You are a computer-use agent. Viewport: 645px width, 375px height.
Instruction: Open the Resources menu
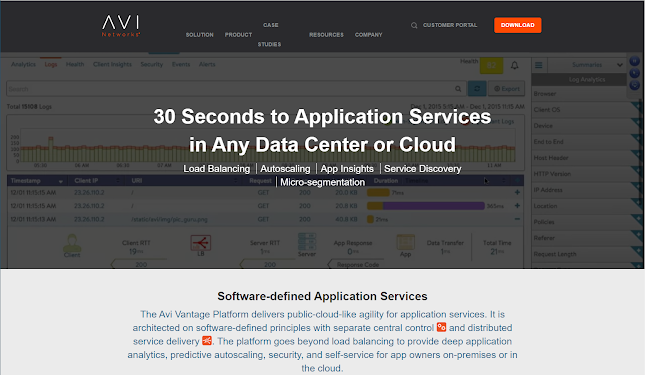click(x=326, y=35)
